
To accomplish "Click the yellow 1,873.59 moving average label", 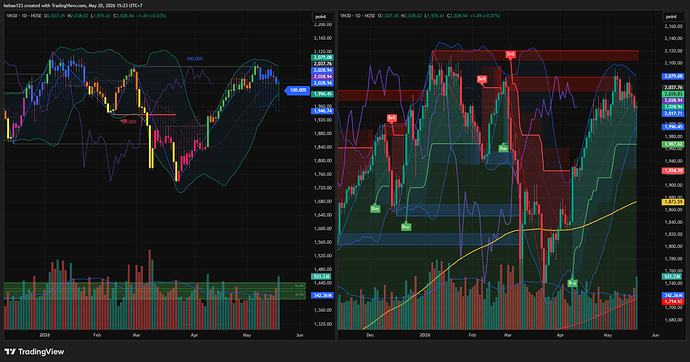I will (x=673, y=202).
